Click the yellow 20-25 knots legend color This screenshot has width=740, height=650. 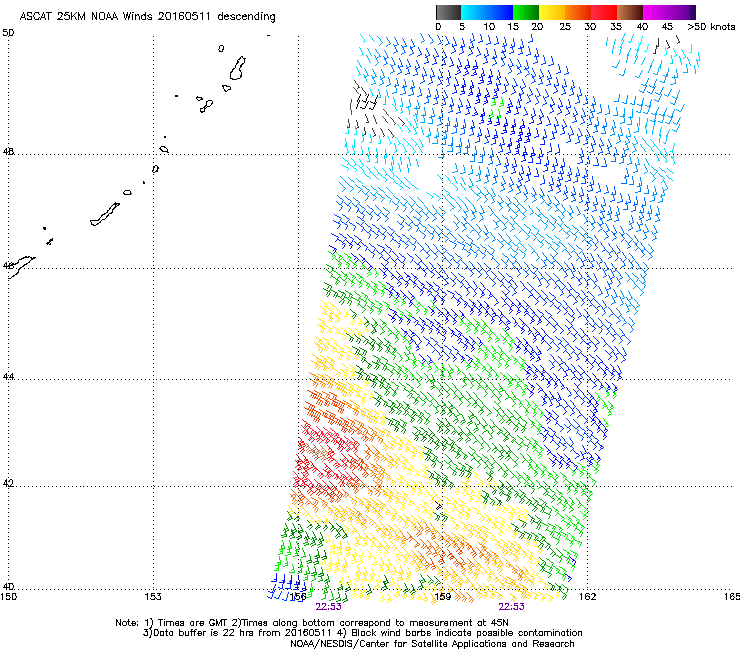(552, 12)
